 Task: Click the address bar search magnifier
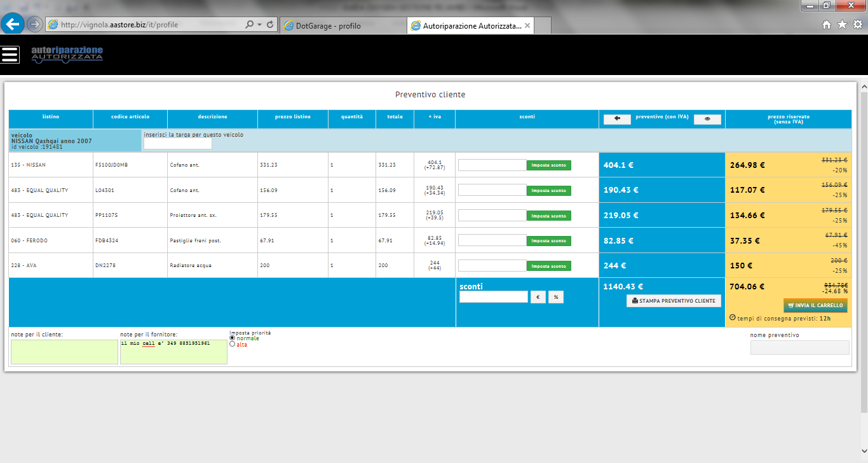[250, 25]
